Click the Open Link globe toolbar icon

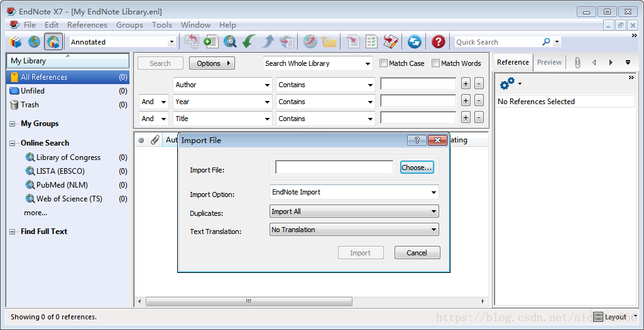pyautogui.click(x=310, y=41)
